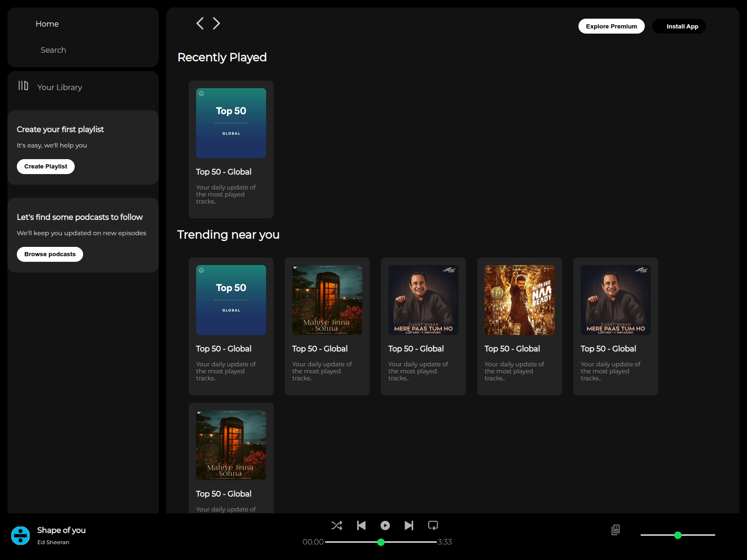Open Search in the sidebar
The image size is (747, 560).
[53, 50]
